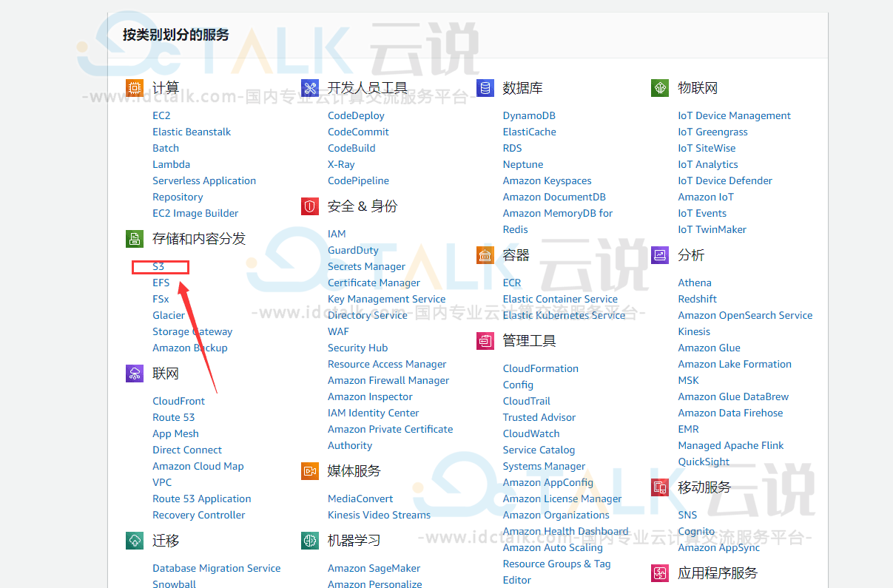
Task: Open CloudTrail
Action: [x=527, y=401]
